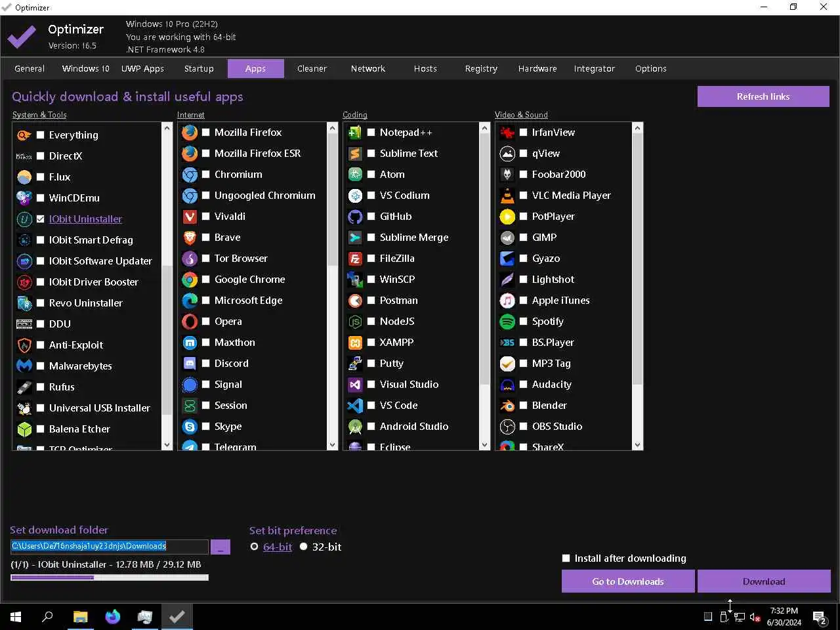Click the Apple iTunes icon

pos(507,301)
